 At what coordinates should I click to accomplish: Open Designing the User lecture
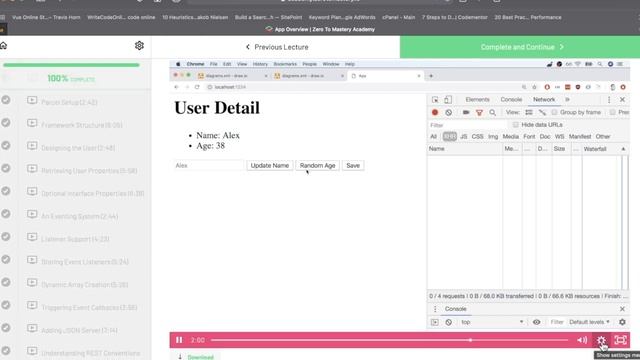tap(78, 148)
